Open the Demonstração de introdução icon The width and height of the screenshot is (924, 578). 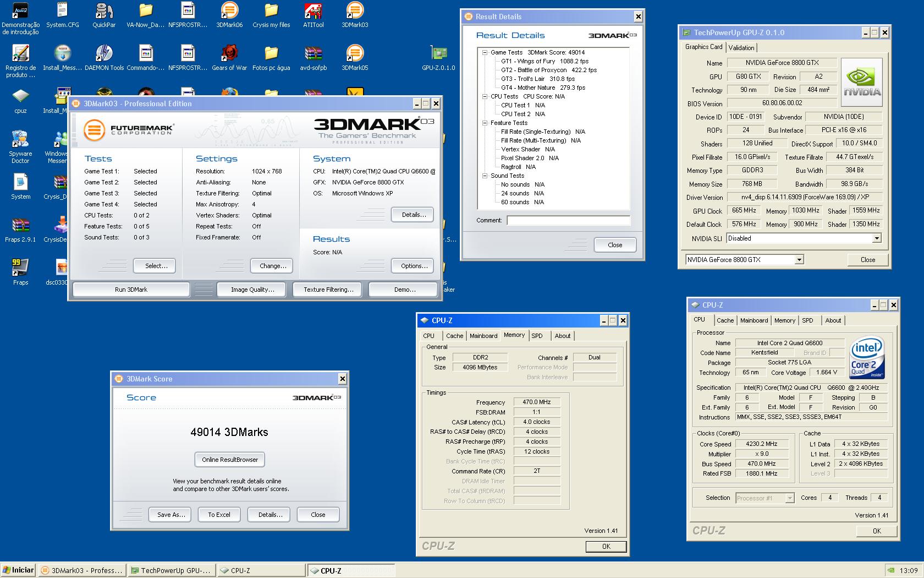(x=20, y=18)
